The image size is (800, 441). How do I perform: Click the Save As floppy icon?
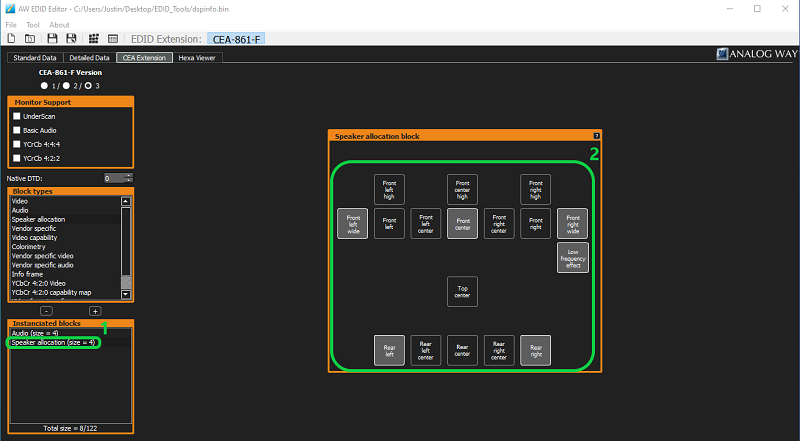[x=71, y=39]
